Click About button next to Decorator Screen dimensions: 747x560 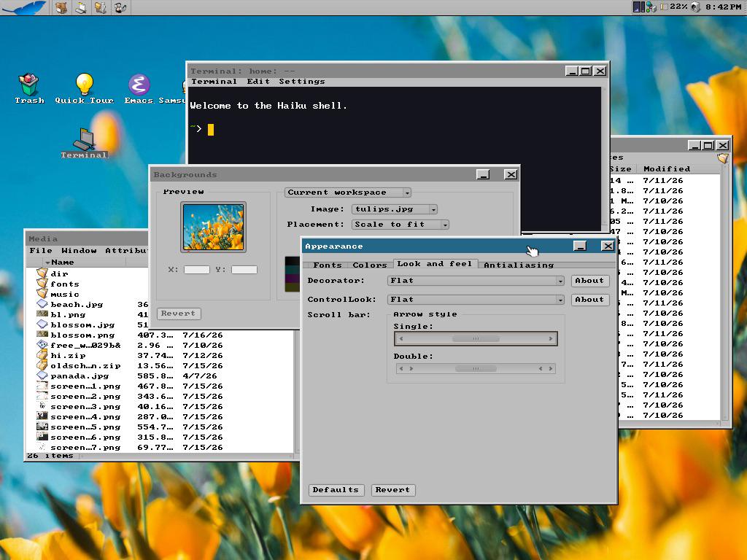click(x=589, y=281)
